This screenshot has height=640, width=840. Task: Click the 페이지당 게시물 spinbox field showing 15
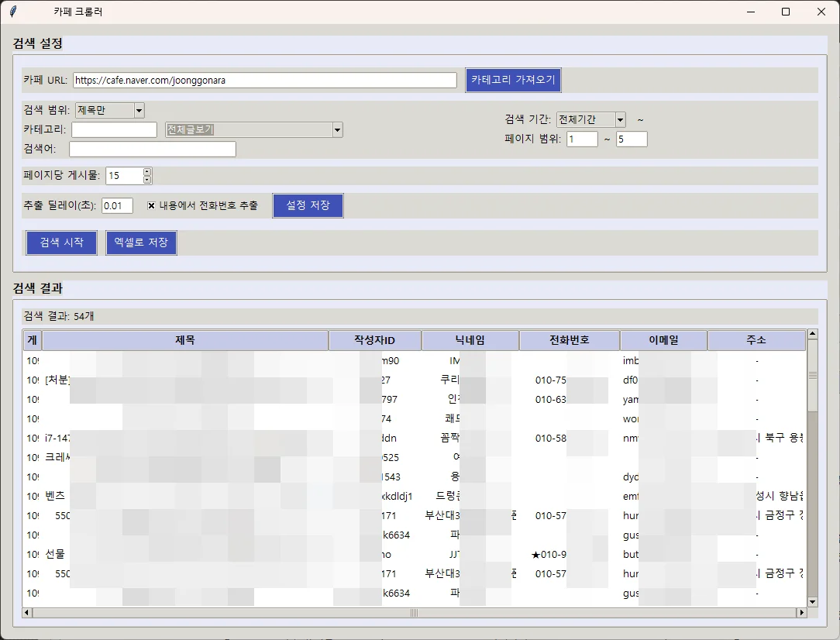point(125,176)
